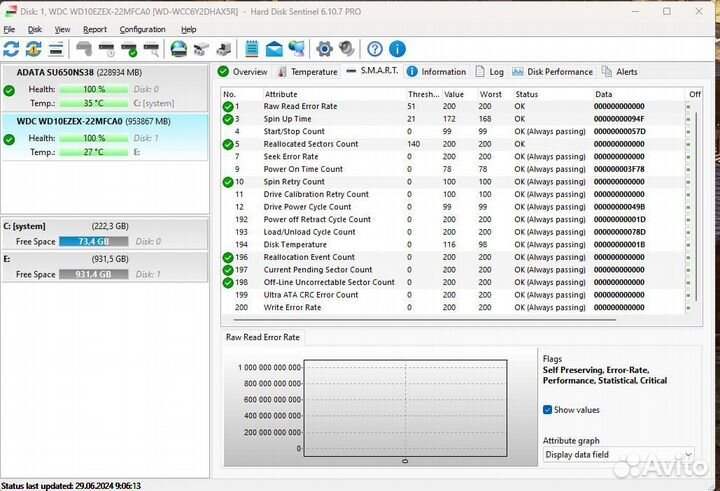This screenshot has width=720, height=491.
Task: Toggle the Show values checkbox
Action: [548, 410]
